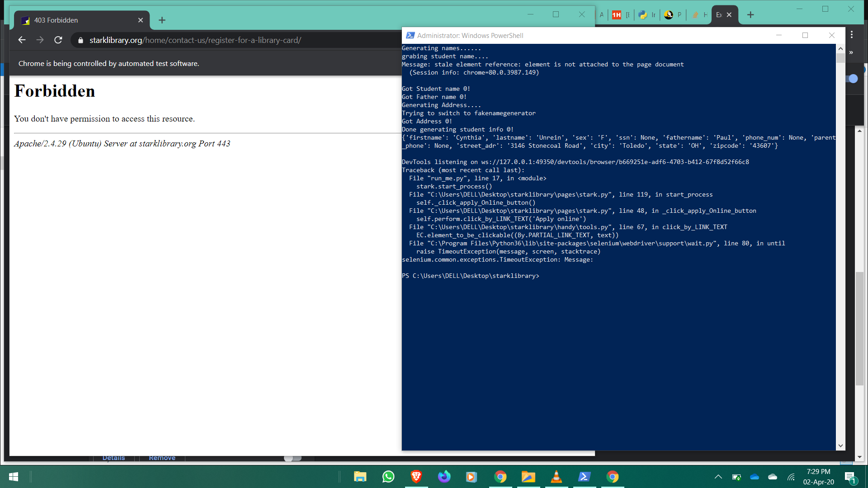Open WhatsApp from the taskbar
The image size is (868, 488).
[388, 477]
